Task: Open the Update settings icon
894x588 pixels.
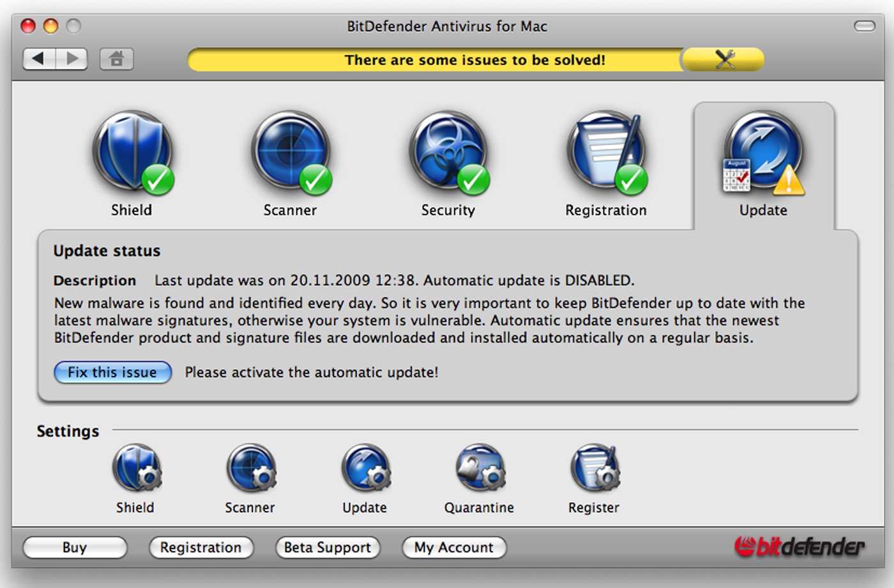Action: click(x=365, y=469)
